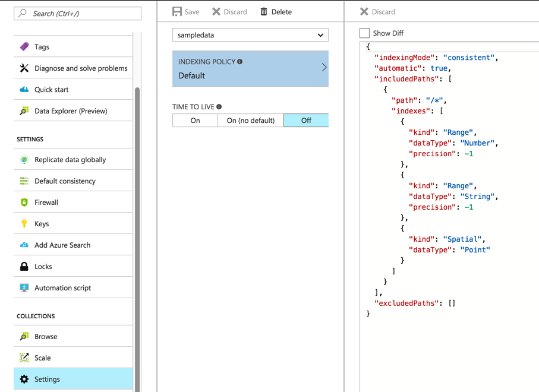The height and width of the screenshot is (392, 539).
Task: Open the Tags menu item
Action: click(x=73, y=47)
